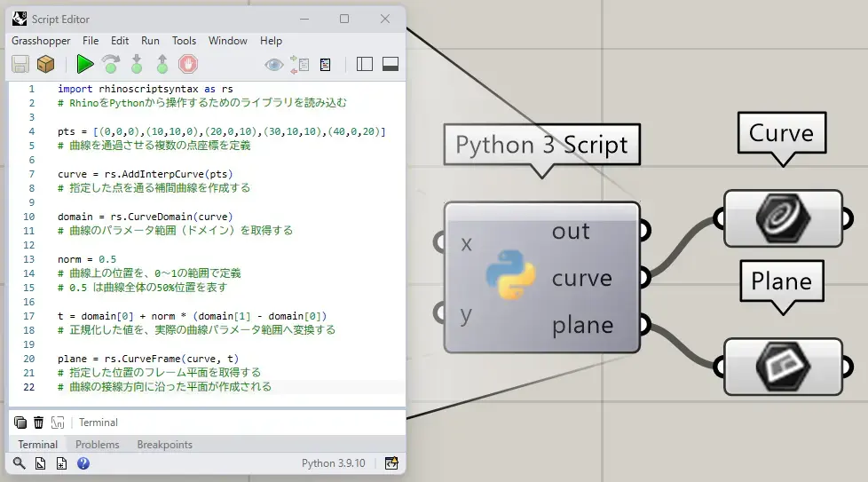Click rs.CurveDomain line 10 code
The height and width of the screenshot is (482, 868).
pyautogui.click(x=145, y=217)
